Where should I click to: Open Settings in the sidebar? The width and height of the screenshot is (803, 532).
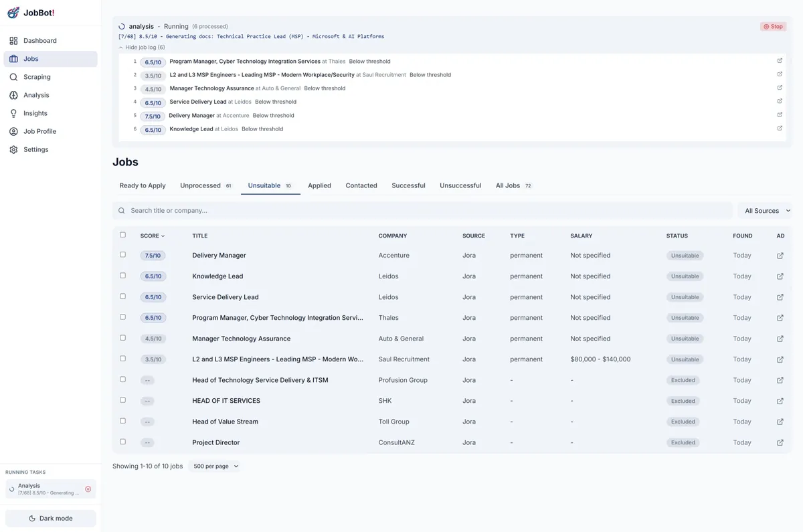point(51,149)
